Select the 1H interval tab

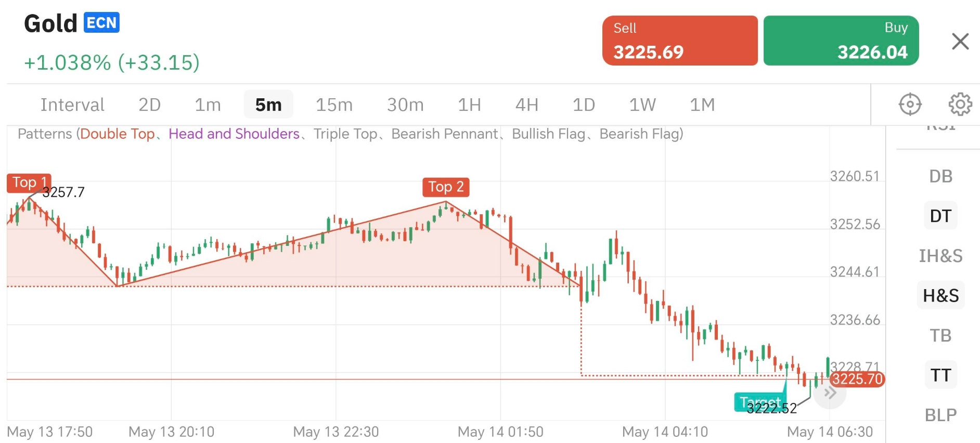(469, 105)
